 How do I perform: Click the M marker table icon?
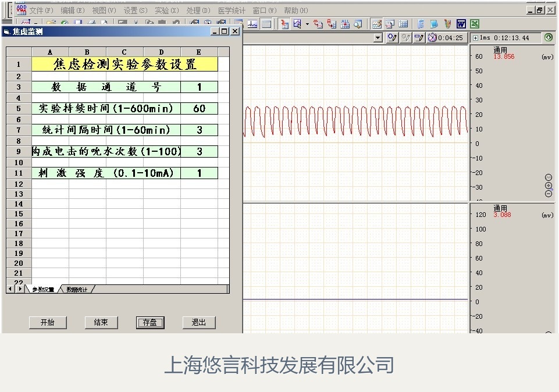point(332,24)
